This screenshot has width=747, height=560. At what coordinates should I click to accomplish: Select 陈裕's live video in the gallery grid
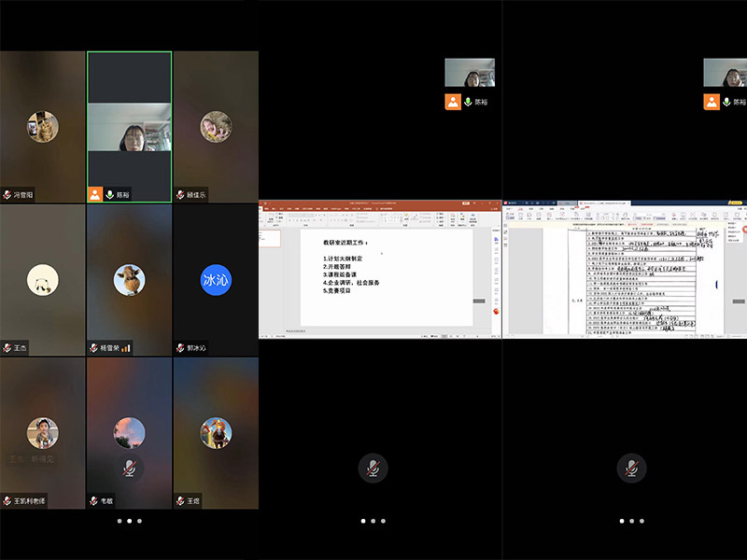pyautogui.click(x=130, y=127)
